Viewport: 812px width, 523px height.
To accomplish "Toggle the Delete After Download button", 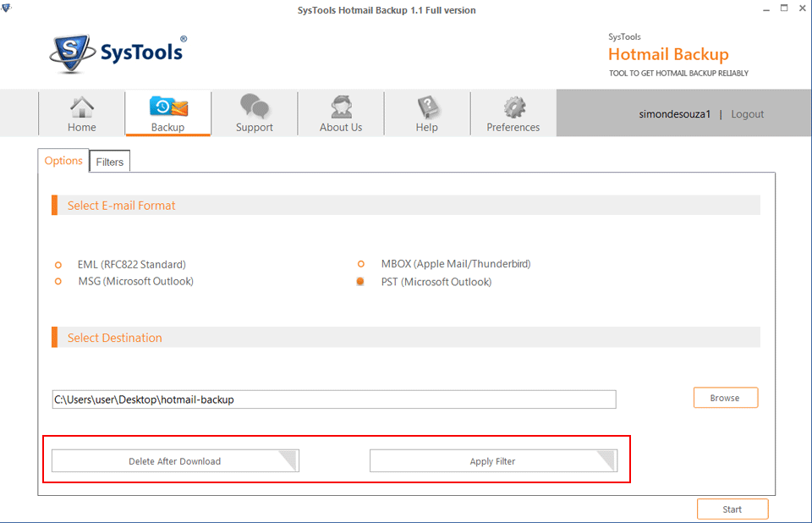I will coord(175,461).
